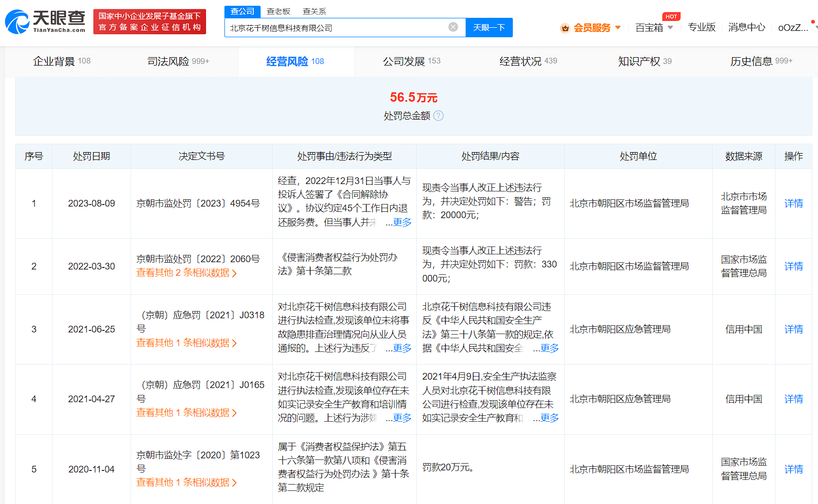Click 北京市朝阳区市场监督管理局 in row 2
Image resolution: width=818 pixels, height=504 pixels.
629,266
